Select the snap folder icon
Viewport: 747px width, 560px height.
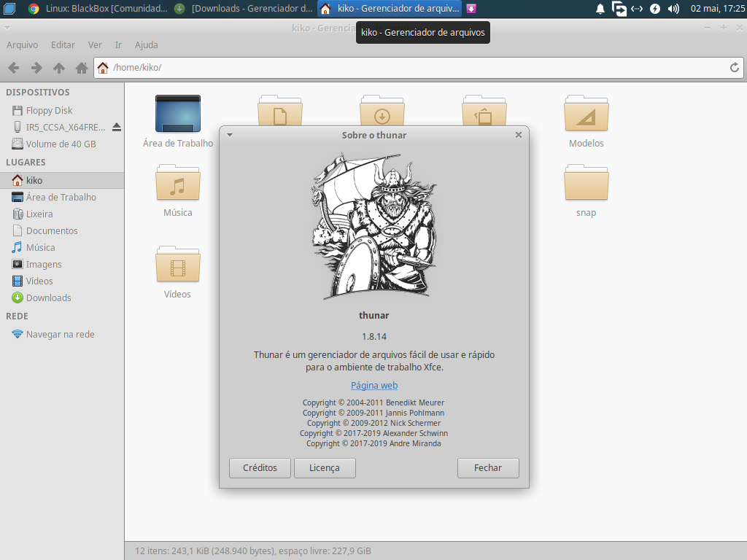coord(586,183)
